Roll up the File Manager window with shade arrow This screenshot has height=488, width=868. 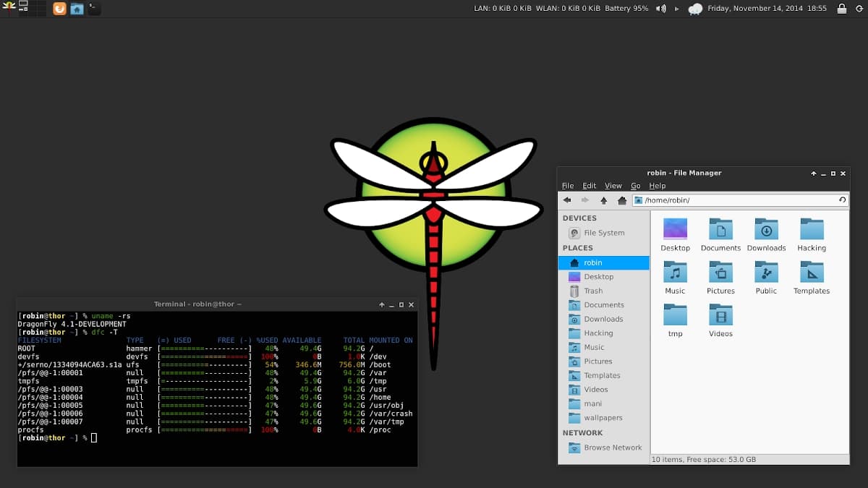tap(813, 174)
